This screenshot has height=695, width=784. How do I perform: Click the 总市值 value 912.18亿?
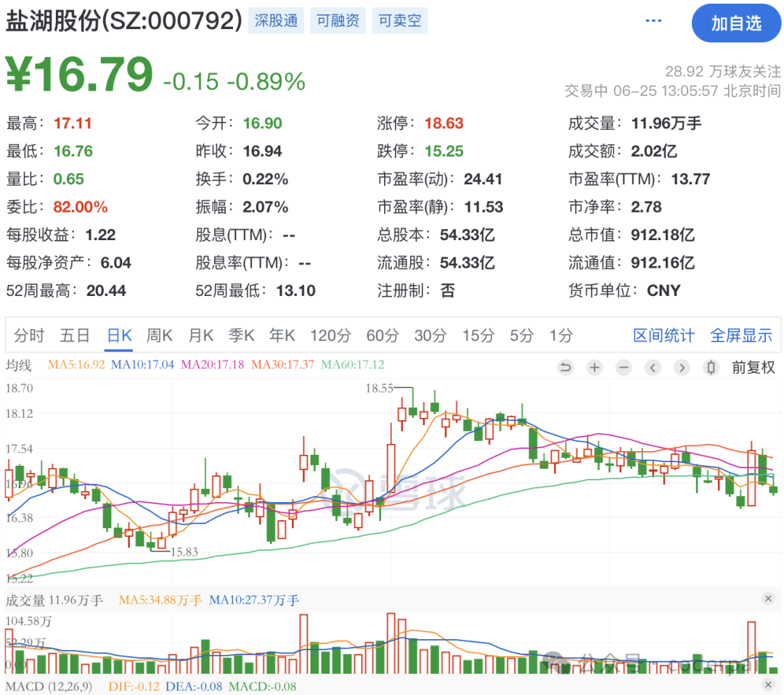click(663, 235)
